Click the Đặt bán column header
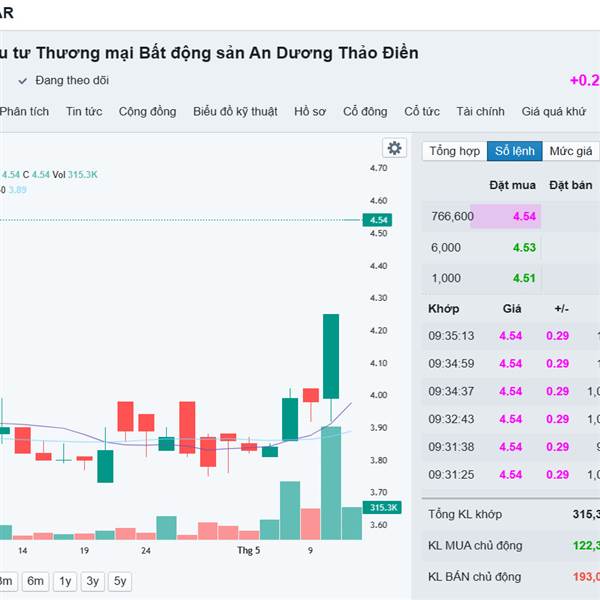Screen dimensions: 600x600 point(571,185)
